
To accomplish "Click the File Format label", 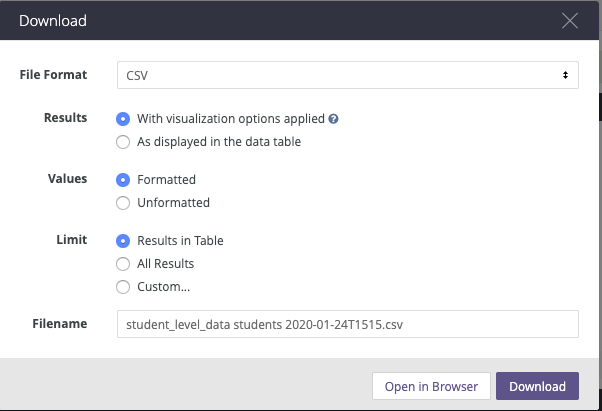I will [53, 74].
